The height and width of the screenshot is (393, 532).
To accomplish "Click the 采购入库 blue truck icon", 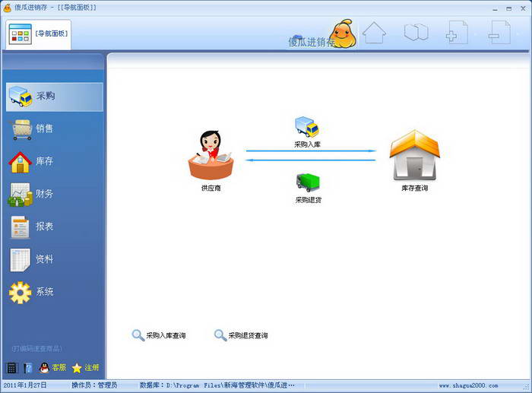I will [307, 127].
